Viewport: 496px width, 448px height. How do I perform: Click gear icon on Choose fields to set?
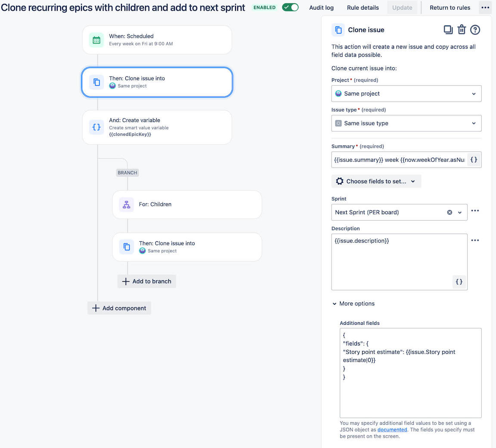pyautogui.click(x=339, y=181)
